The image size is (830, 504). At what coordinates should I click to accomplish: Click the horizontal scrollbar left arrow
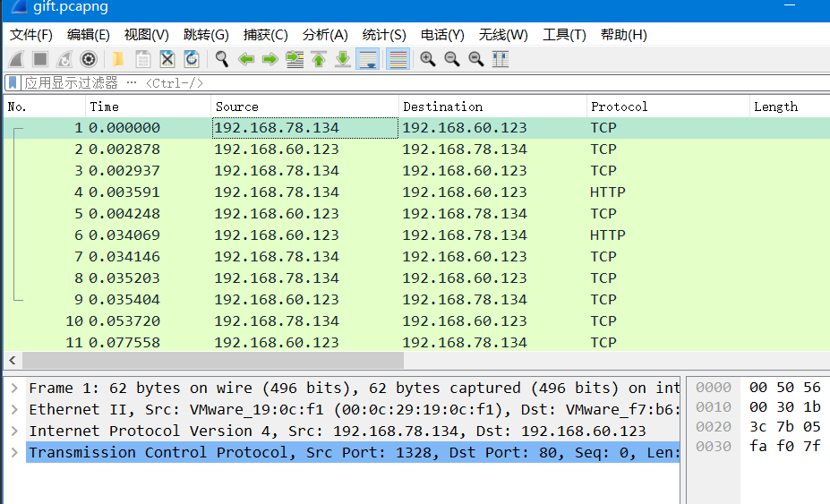click(13, 361)
